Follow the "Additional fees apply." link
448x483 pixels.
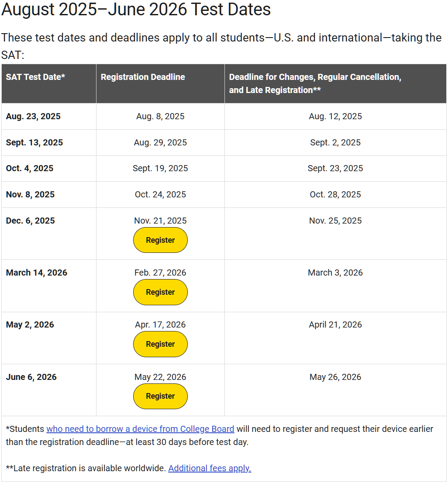tap(210, 468)
